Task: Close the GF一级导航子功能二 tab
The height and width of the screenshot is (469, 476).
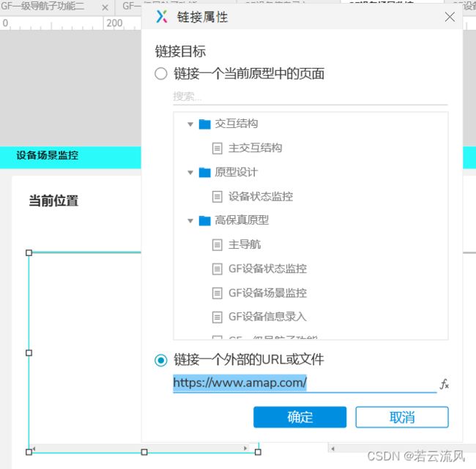Action: pyautogui.click(x=105, y=7)
